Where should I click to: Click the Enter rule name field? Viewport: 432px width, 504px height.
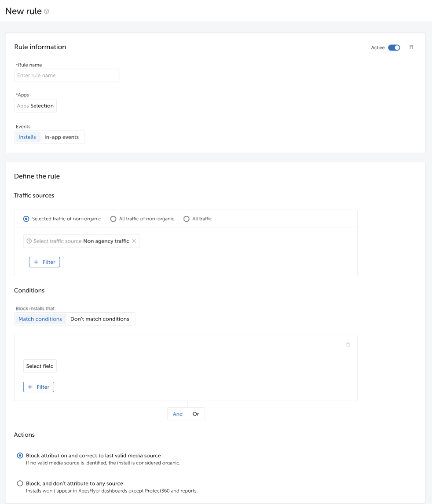pos(66,75)
